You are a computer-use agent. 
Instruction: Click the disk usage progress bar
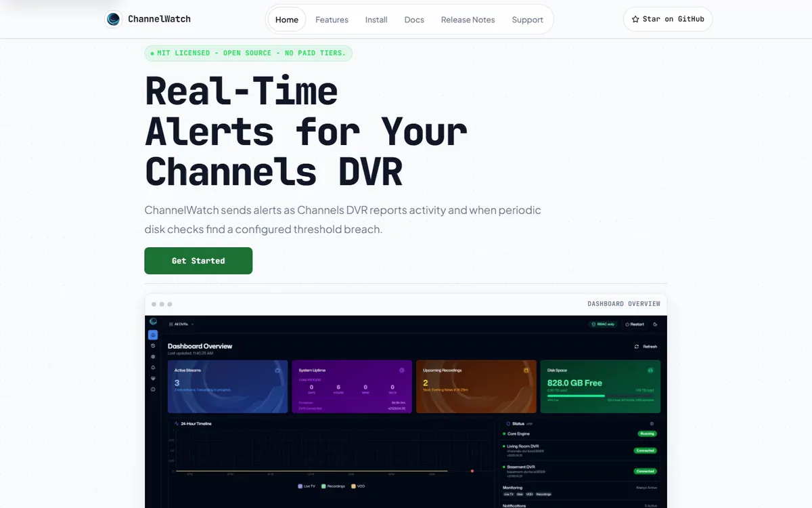pos(600,396)
